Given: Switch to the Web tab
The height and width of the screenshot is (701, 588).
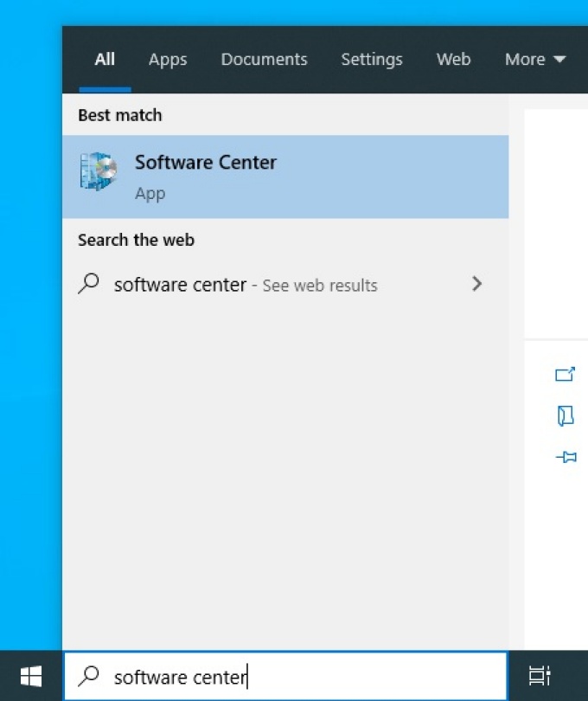Looking at the screenshot, I should coord(453,60).
